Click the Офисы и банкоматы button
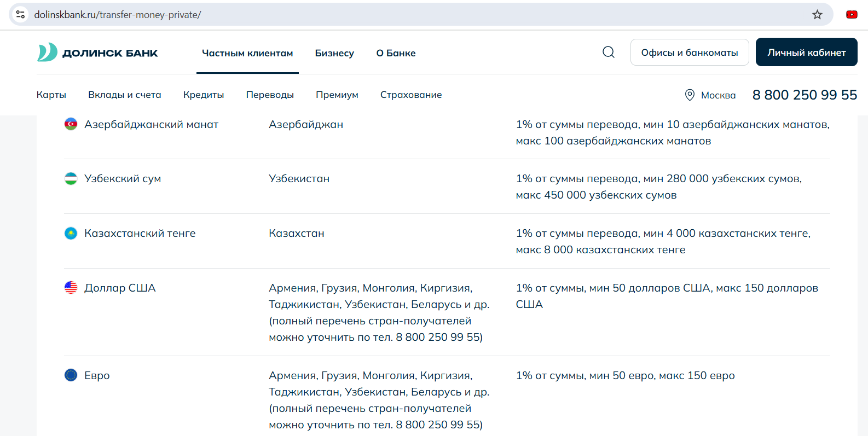 tap(690, 53)
